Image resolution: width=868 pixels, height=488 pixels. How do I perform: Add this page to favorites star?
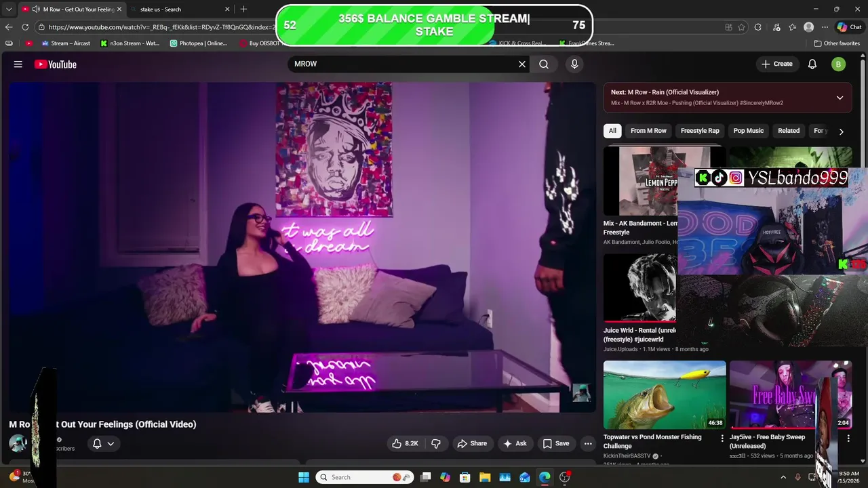(741, 27)
